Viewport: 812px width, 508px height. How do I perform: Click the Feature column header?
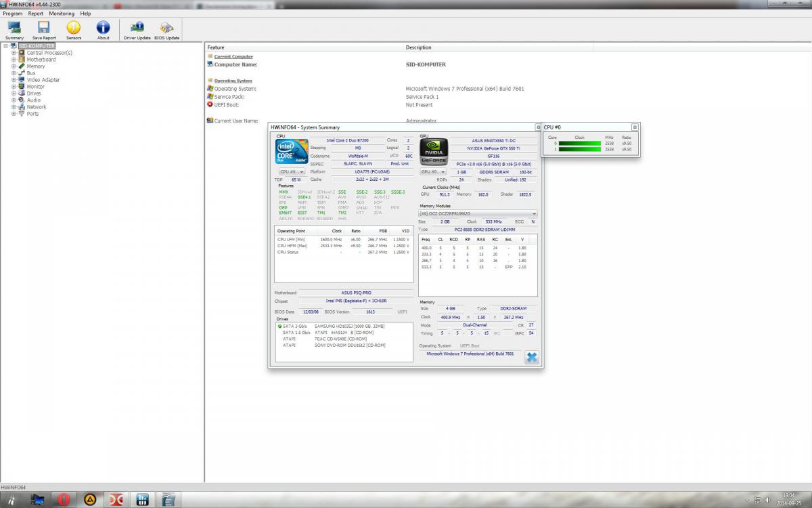coord(304,47)
